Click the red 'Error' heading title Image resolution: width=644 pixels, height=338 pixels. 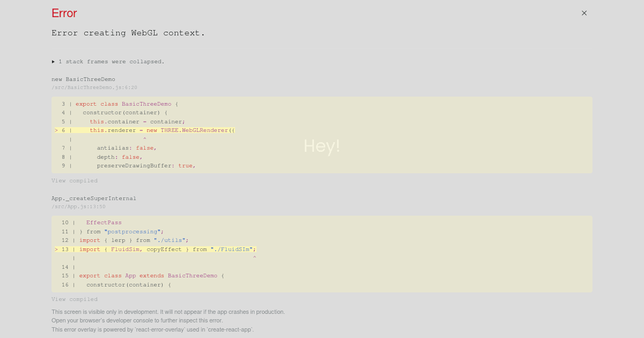(64, 13)
